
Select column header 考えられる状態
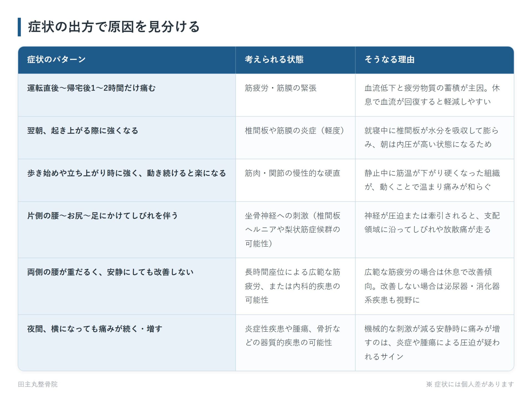(295, 60)
